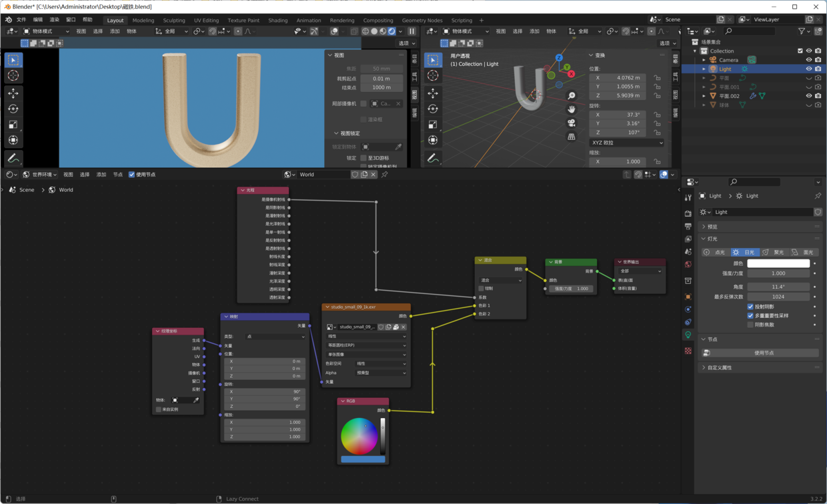Open the Render properties tab
This screenshot has height=504, width=827.
[x=688, y=213]
